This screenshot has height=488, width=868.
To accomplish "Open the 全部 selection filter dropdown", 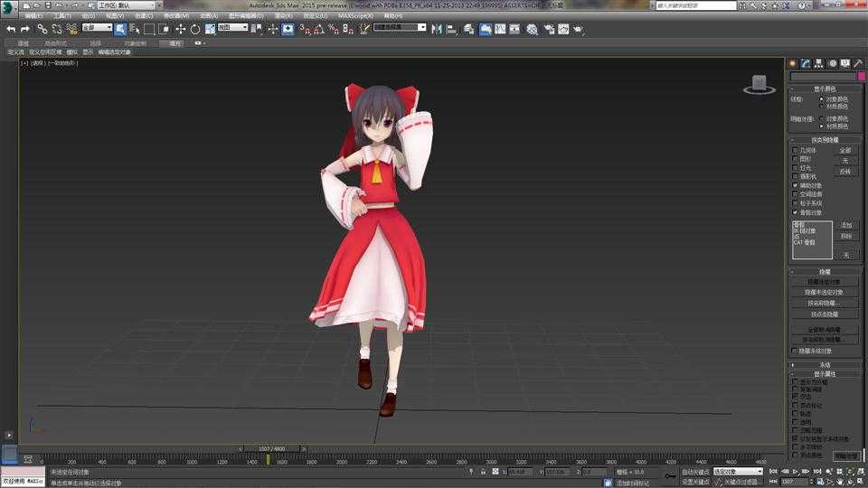I will [97, 27].
